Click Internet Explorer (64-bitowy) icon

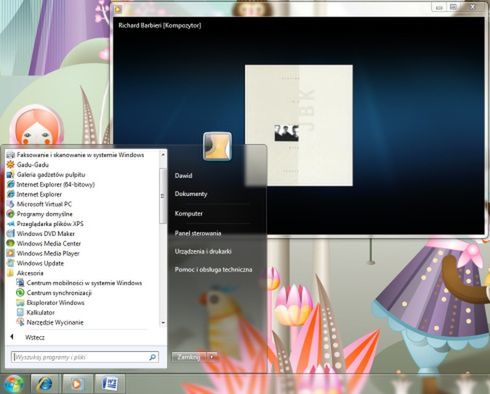pyautogui.click(x=11, y=184)
